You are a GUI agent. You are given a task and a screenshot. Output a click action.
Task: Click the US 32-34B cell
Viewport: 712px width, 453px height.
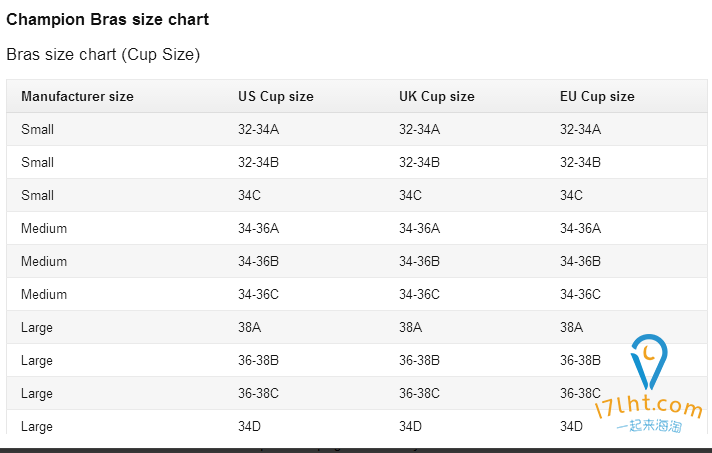pyautogui.click(x=258, y=162)
